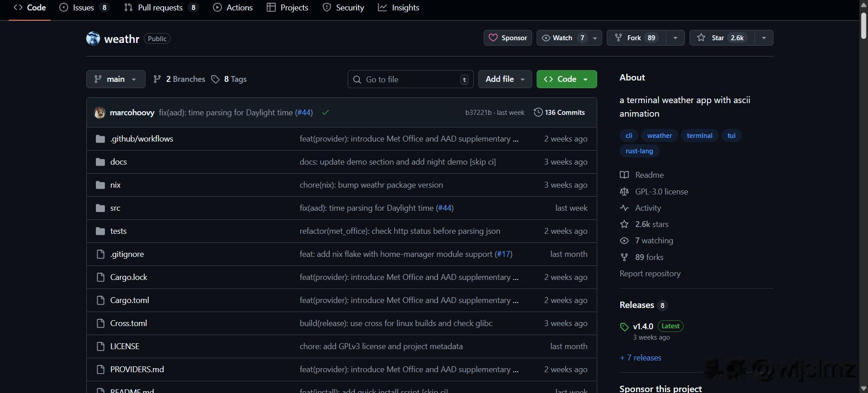868x393 pixels.
Task: View the 136 Commits history
Action: (560, 113)
